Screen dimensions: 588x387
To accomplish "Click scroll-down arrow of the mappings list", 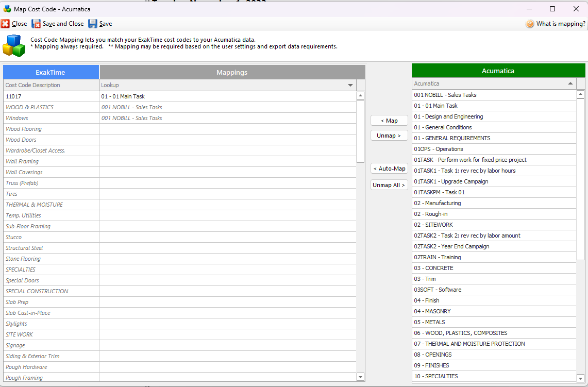I will pyautogui.click(x=360, y=377).
